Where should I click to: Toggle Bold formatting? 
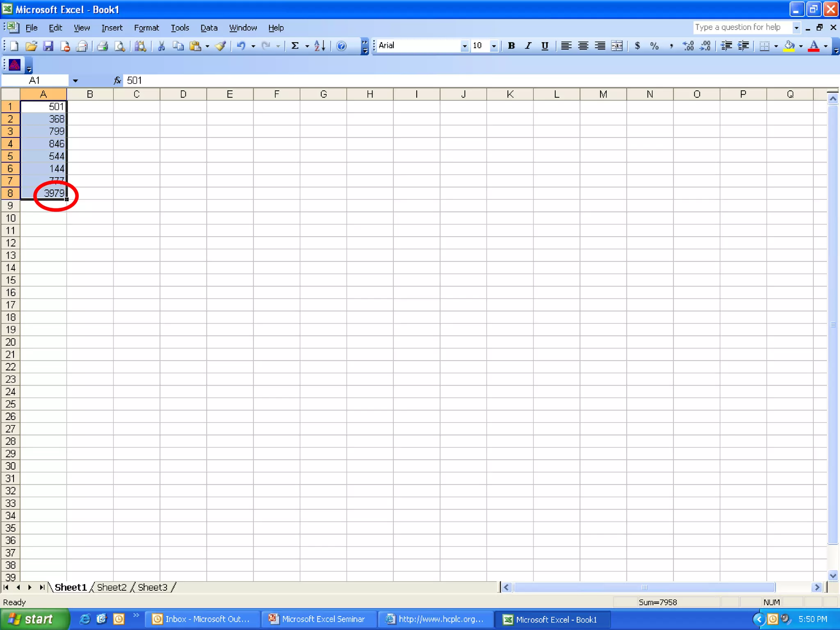511,46
